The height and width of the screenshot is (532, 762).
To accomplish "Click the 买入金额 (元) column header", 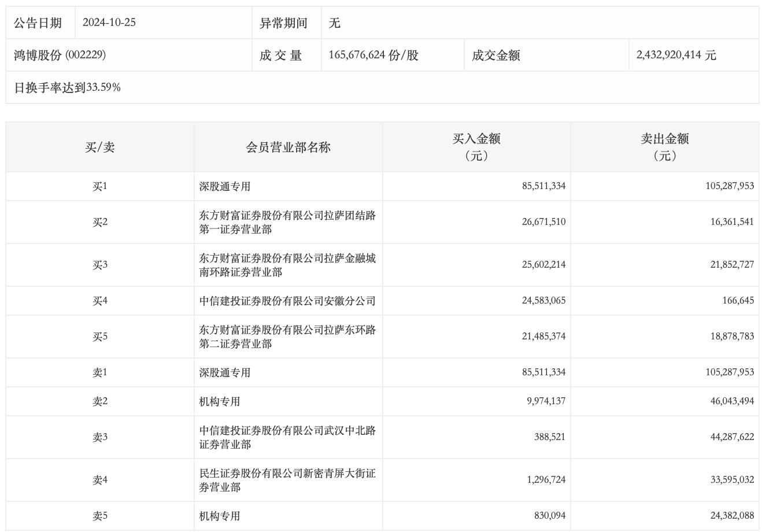I will click(x=476, y=147).
